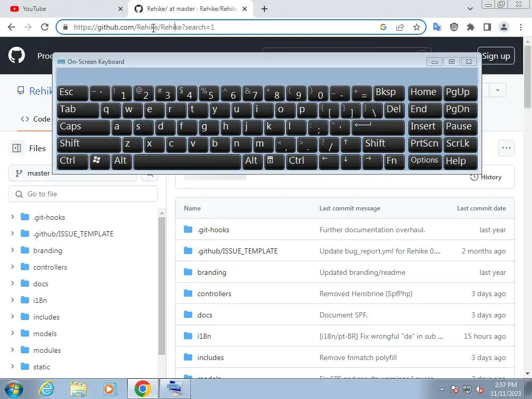Switch to Chrome in the taskbar
Screen dimensions: 532x399
[142, 389]
